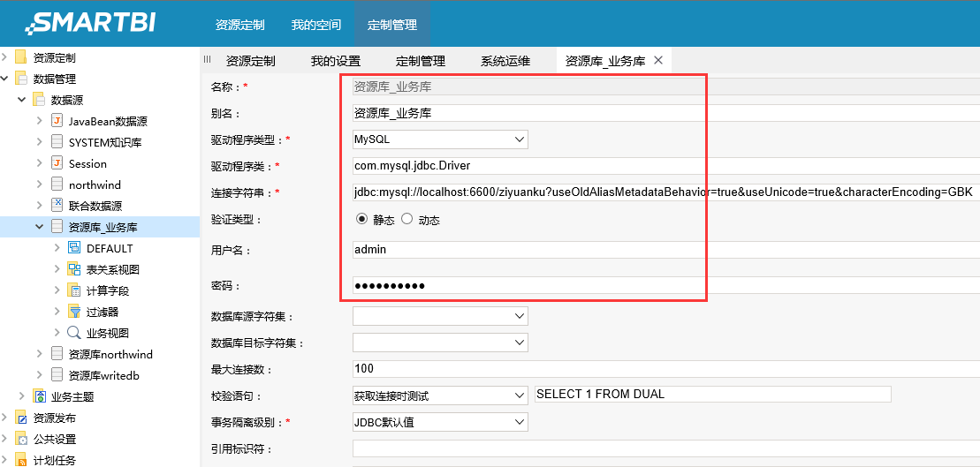Click the Session J icon

coord(57,163)
